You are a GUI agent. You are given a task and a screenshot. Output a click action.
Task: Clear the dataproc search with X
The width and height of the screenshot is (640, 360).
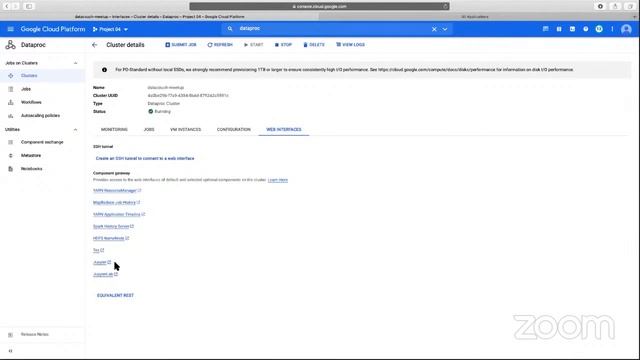(x=434, y=29)
